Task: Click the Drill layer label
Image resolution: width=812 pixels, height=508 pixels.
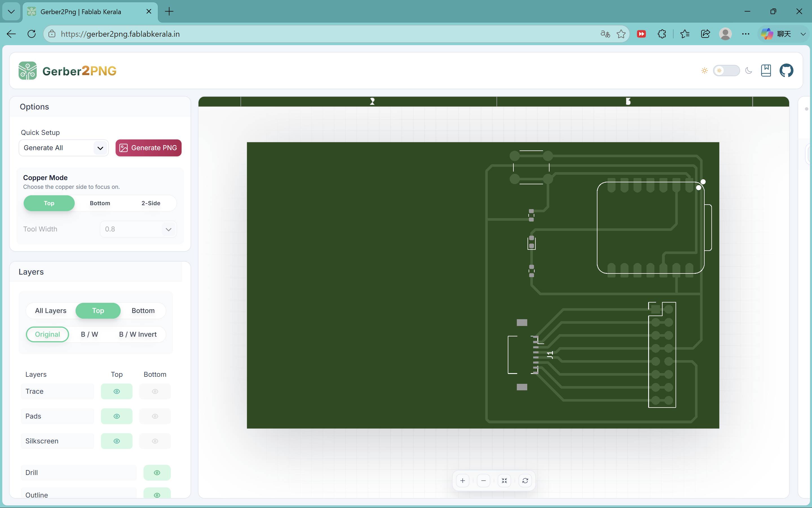Action: 32,473
